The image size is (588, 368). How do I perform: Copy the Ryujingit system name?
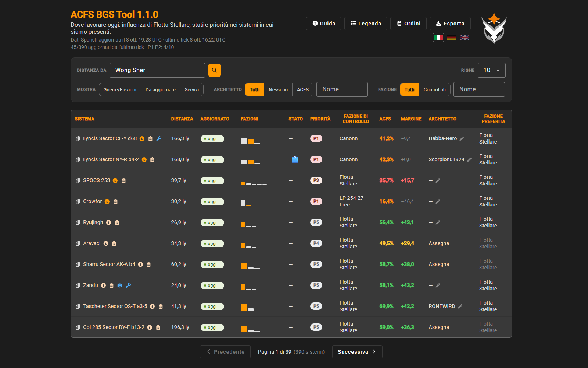click(x=78, y=223)
